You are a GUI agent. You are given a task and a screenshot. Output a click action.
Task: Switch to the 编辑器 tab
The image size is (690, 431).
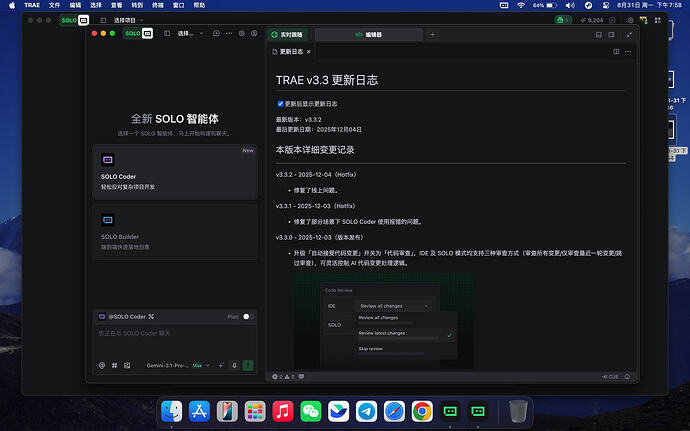click(369, 34)
